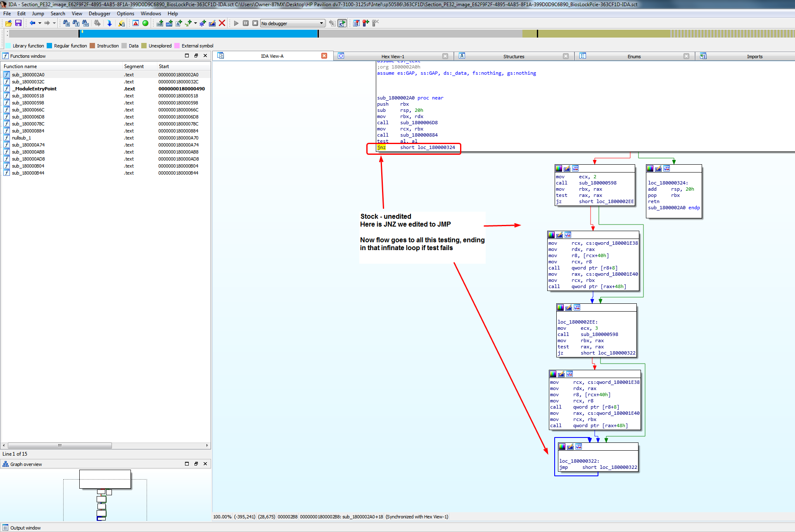Select nullsub_1 function row
This screenshot has width=795, height=532.
[x=106, y=138]
